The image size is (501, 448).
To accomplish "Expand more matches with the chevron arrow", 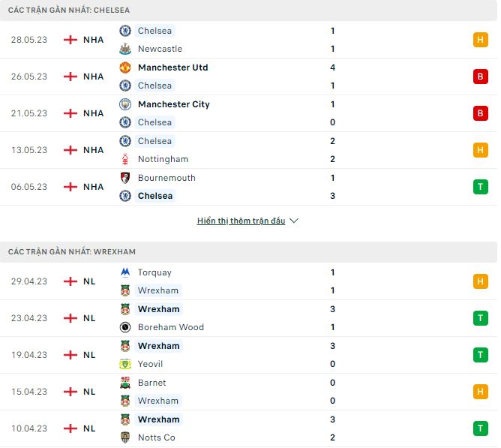I will point(294,221).
